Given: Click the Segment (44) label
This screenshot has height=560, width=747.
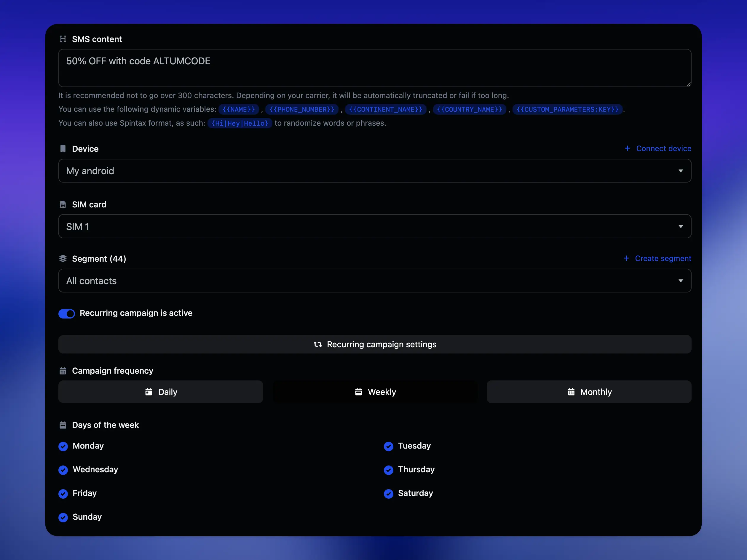Looking at the screenshot, I should (x=99, y=259).
